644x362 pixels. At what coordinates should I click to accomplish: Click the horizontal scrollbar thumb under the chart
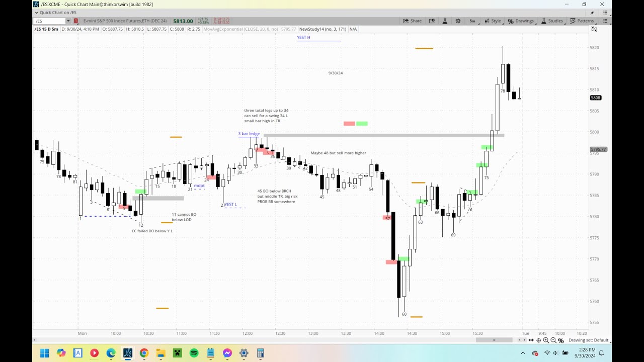coord(494,340)
